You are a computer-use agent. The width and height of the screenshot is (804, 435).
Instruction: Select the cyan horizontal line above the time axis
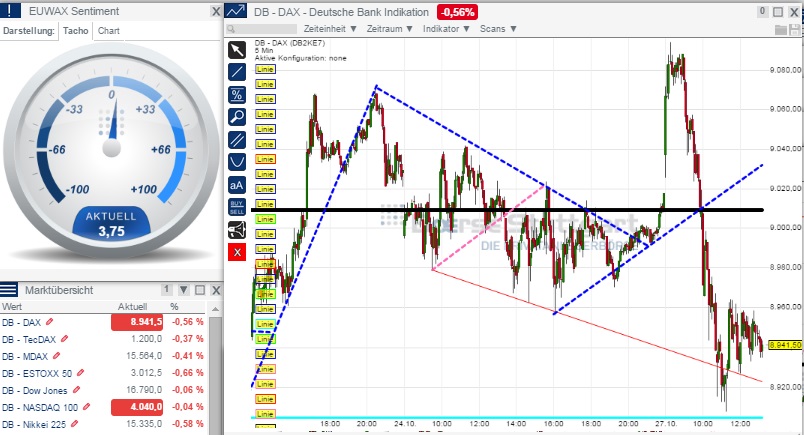click(507, 418)
